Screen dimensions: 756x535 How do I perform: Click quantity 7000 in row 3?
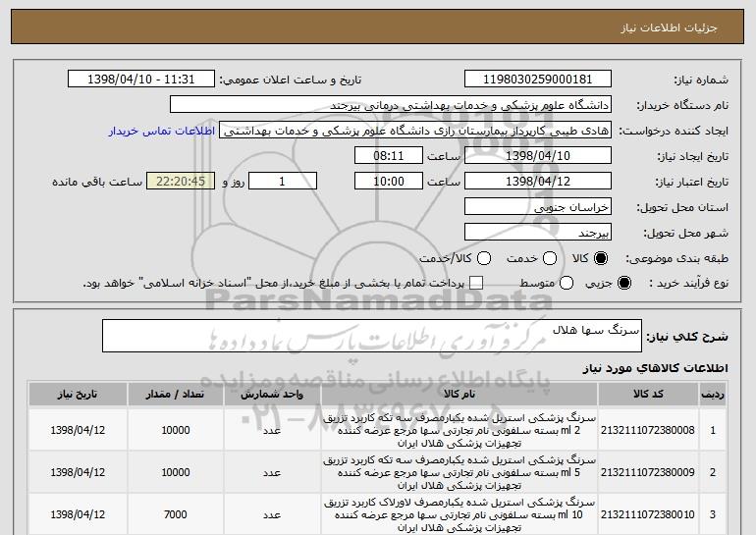176,514
